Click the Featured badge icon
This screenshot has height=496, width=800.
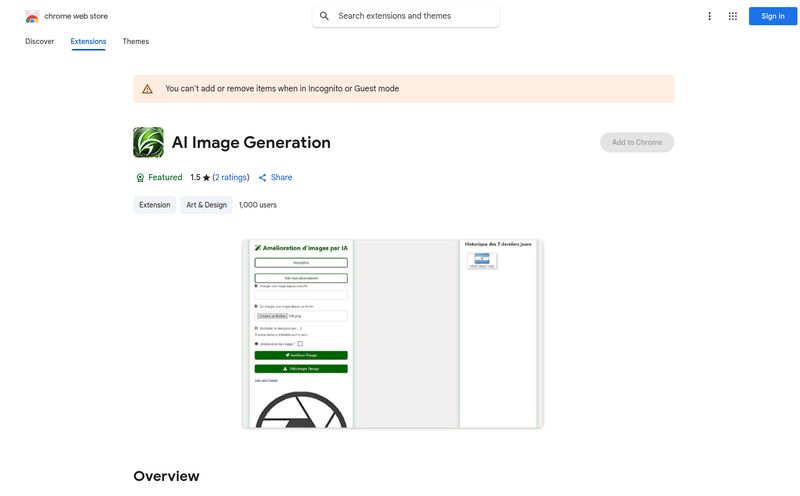point(140,178)
